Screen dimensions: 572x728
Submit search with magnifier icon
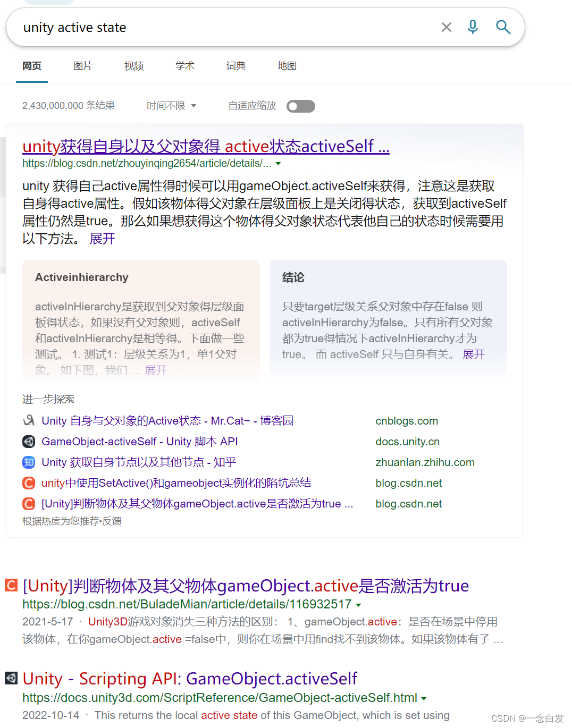[503, 27]
